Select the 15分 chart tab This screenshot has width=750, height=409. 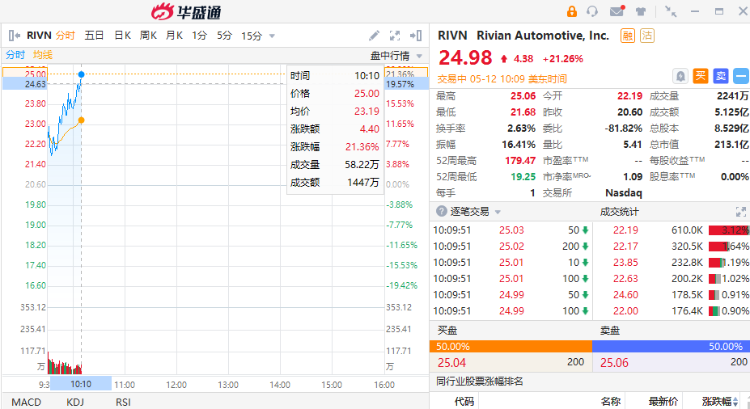(x=252, y=35)
